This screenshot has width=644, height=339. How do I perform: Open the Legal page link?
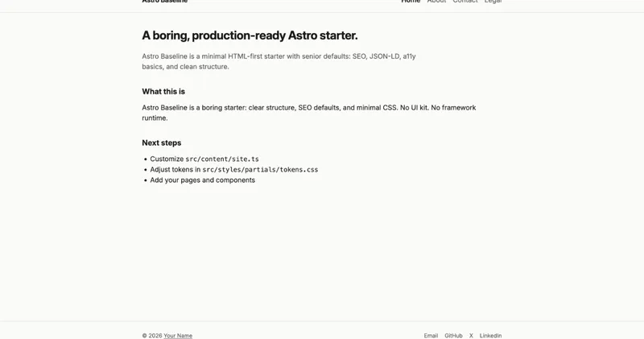point(493,2)
